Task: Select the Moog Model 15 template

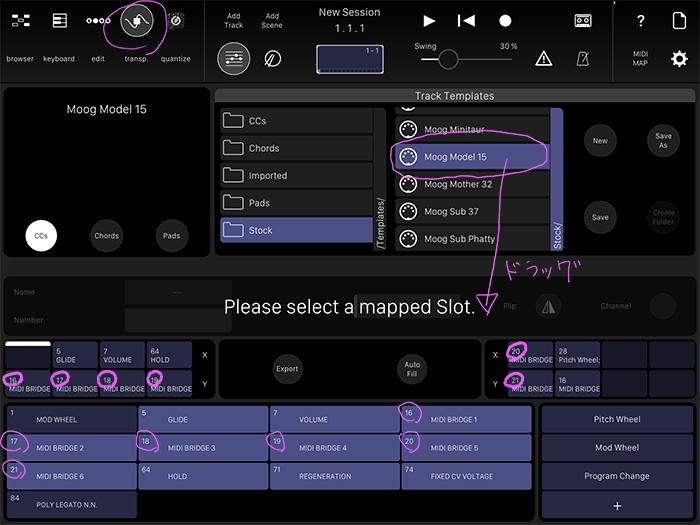Action: pyautogui.click(x=472, y=157)
